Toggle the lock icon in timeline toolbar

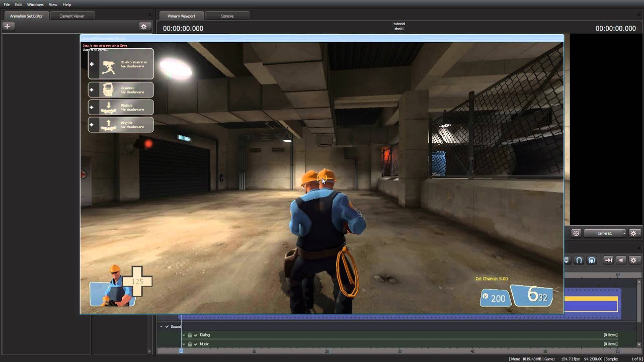[567, 260]
